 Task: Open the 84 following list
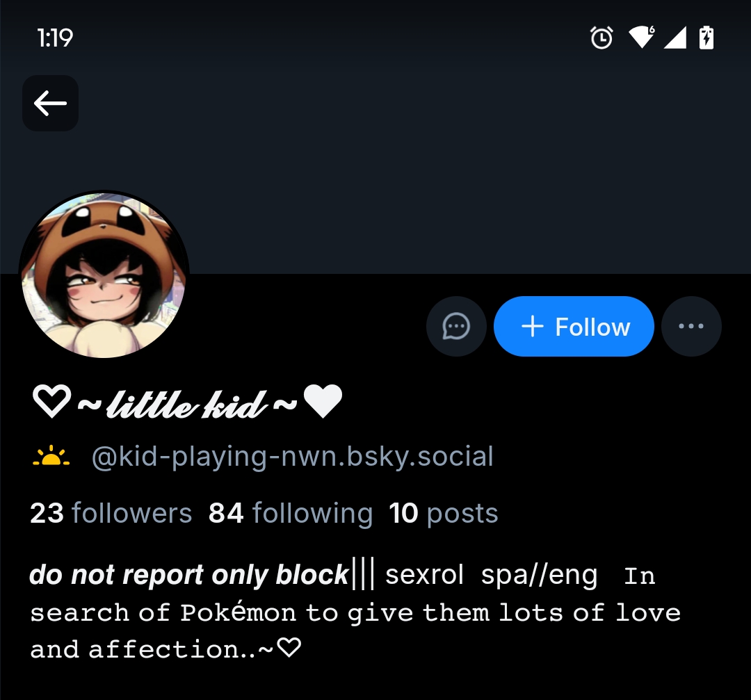point(291,514)
